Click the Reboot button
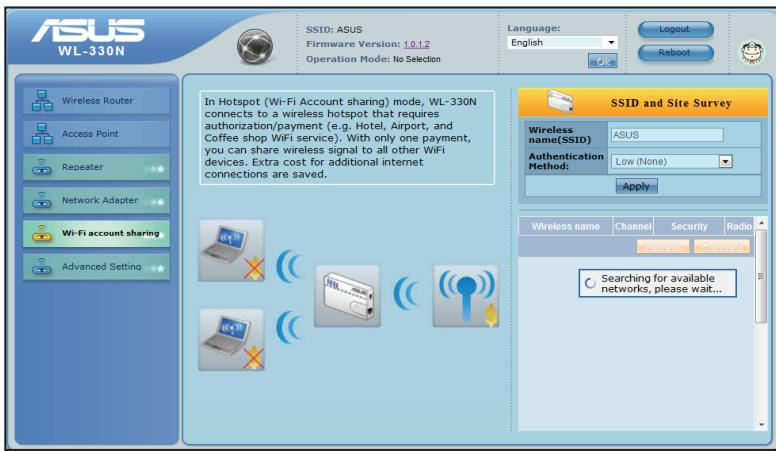The height and width of the screenshot is (451, 776). [676, 52]
